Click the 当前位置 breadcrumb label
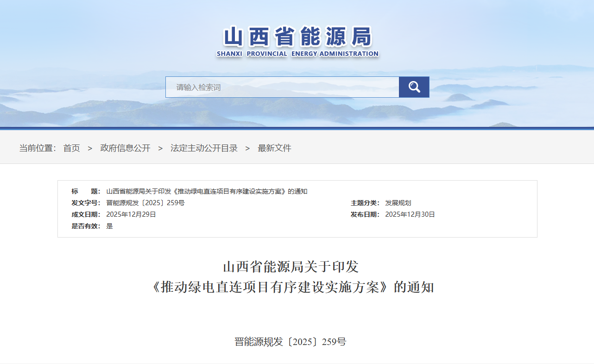The image size is (594, 364). pos(37,148)
